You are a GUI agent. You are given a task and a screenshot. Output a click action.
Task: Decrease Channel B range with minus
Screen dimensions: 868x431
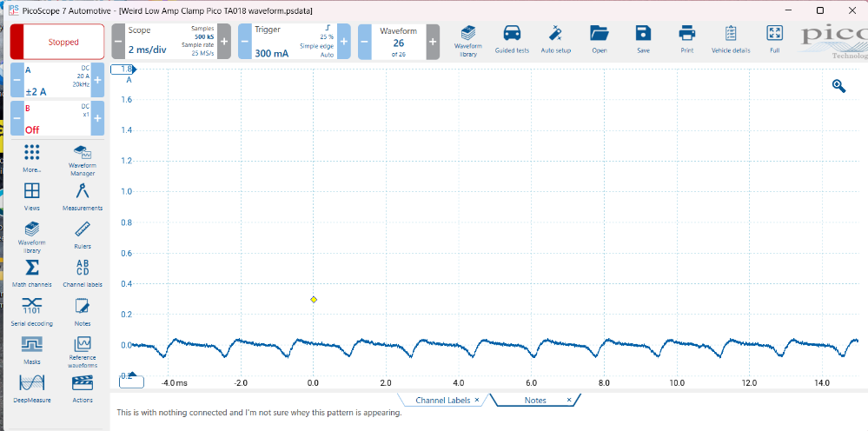tap(17, 118)
